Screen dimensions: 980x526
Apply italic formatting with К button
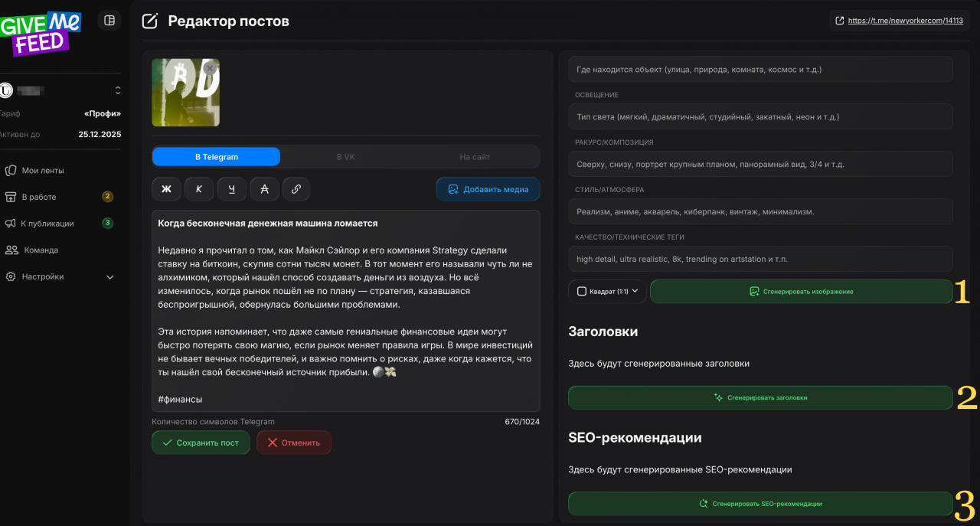(199, 189)
